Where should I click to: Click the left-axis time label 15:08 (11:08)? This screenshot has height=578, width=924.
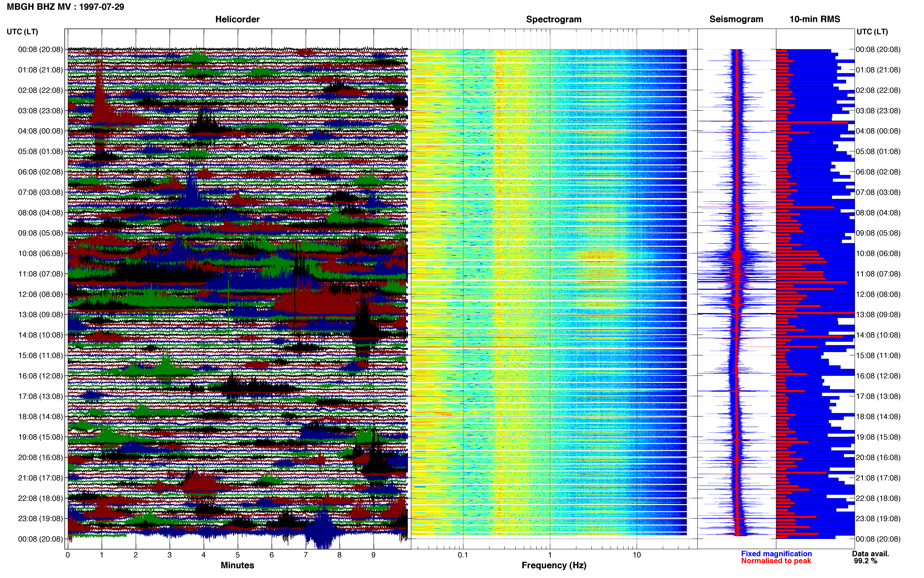click(41, 356)
